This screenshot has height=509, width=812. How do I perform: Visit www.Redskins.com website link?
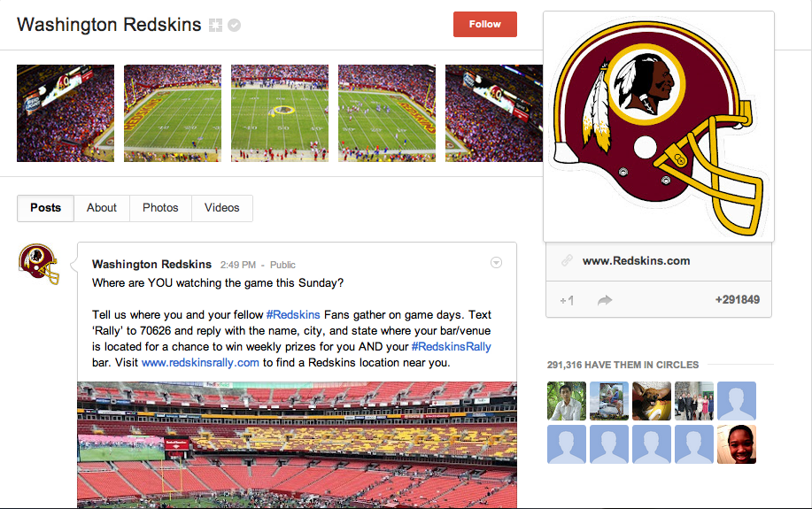pos(636,260)
